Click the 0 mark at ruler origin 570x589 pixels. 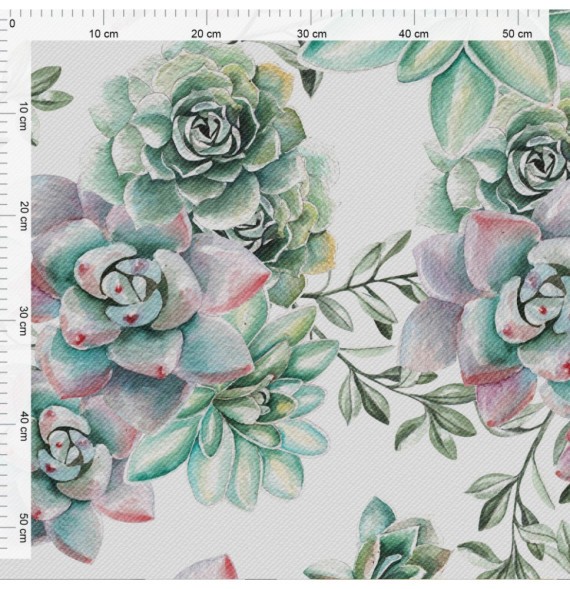12,24
